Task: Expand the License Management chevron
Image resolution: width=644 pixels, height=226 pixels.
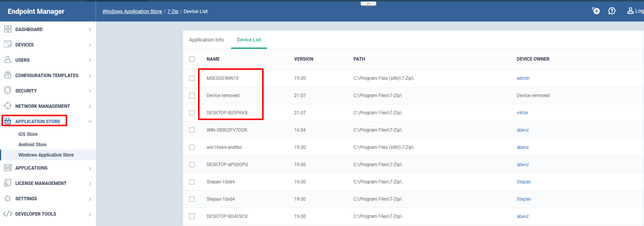Action: pos(90,184)
